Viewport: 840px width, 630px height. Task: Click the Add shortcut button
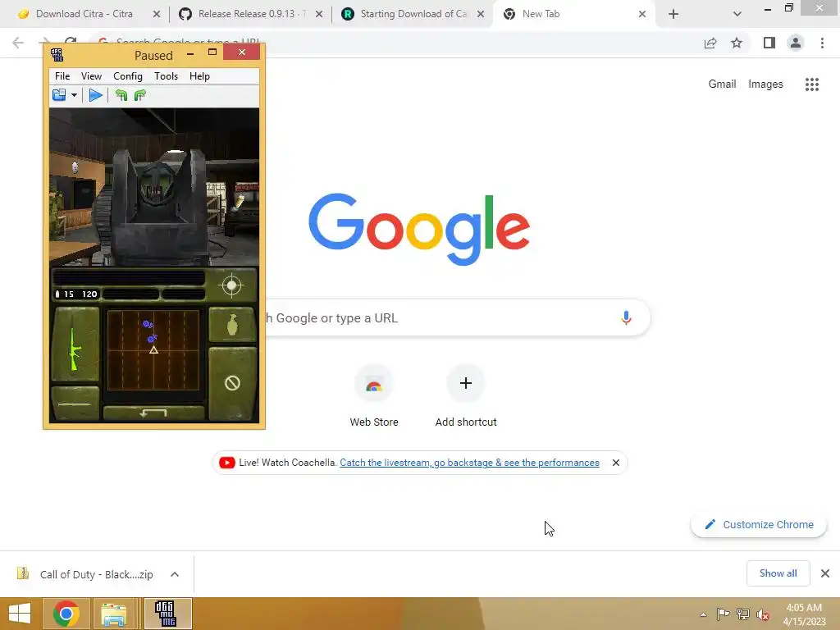tap(466, 397)
